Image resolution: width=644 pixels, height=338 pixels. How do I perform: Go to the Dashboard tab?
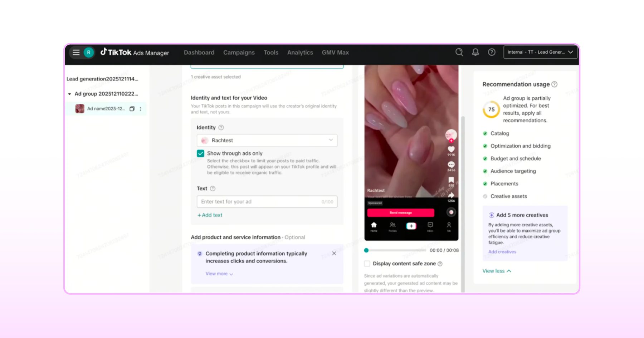tap(199, 52)
